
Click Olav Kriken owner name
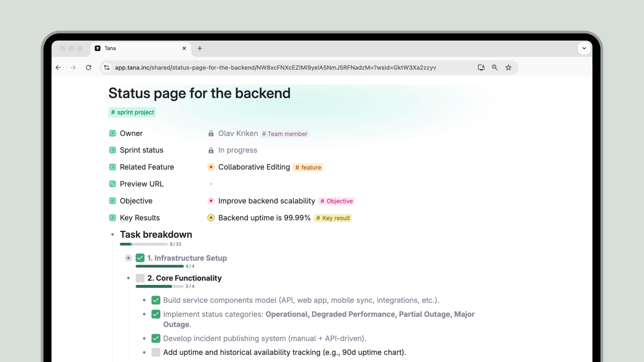tap(238, 133)
